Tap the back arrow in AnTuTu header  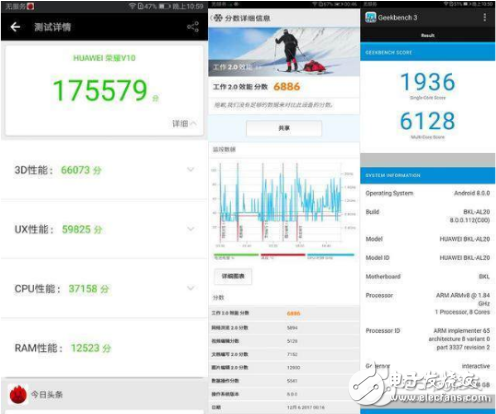15,27
